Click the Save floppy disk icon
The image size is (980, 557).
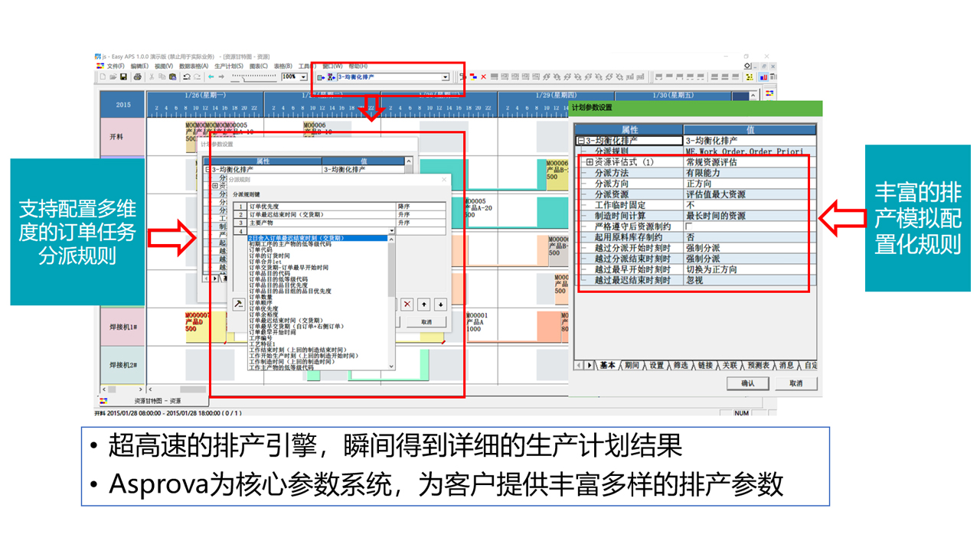coord(124,77)
